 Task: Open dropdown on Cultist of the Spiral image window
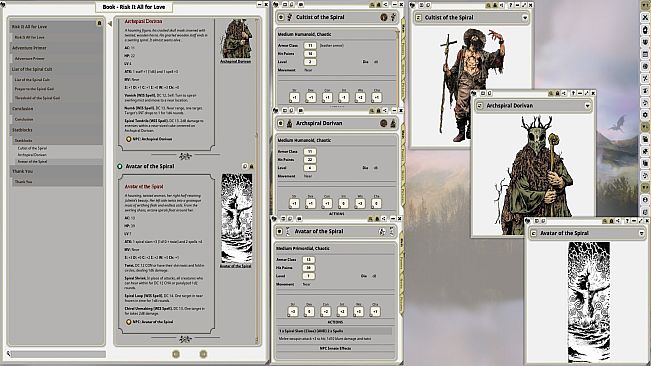[525, 18]
